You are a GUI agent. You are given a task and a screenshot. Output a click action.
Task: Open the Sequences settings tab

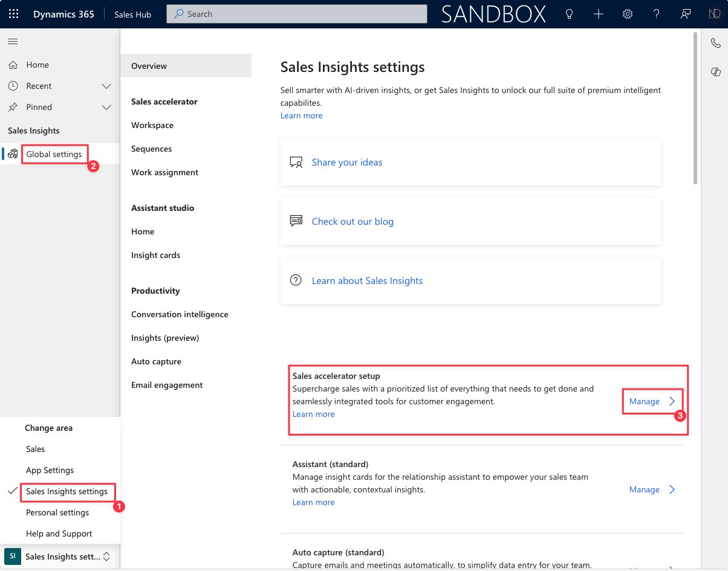coord(151,149)
